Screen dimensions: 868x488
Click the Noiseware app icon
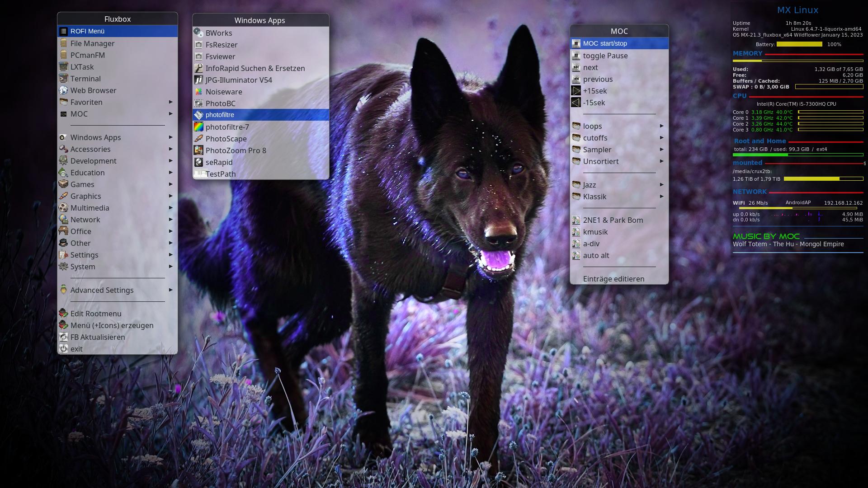[x=198, y=92]
